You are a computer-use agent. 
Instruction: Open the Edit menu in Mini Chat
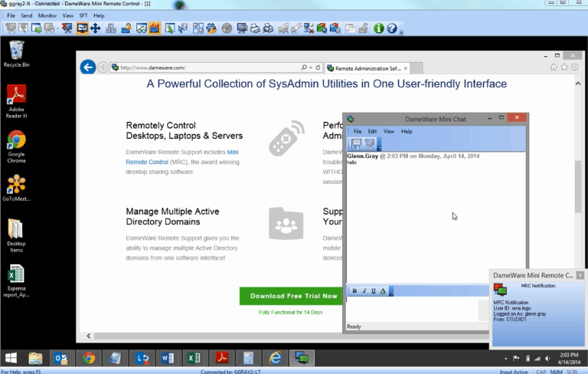coord(372,131)
